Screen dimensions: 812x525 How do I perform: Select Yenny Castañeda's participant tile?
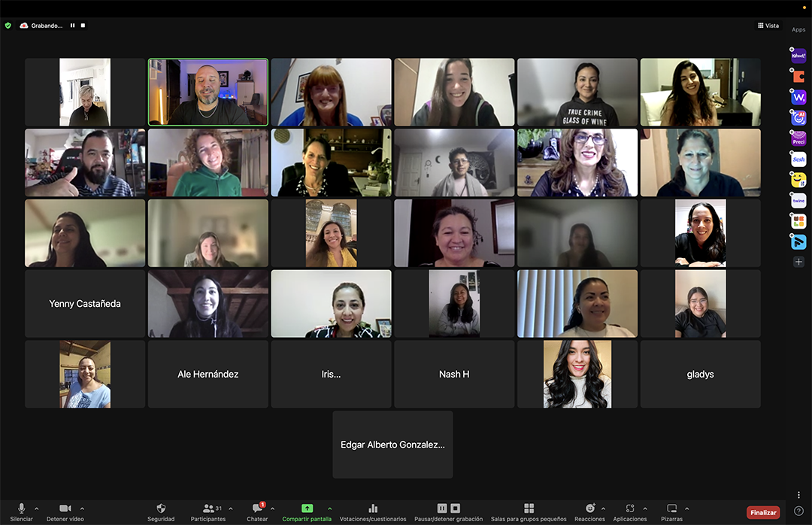[85, 304]
